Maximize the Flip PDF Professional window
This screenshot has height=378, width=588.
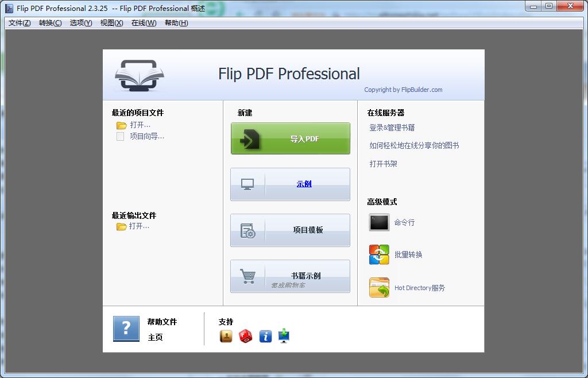coord(549,6)
